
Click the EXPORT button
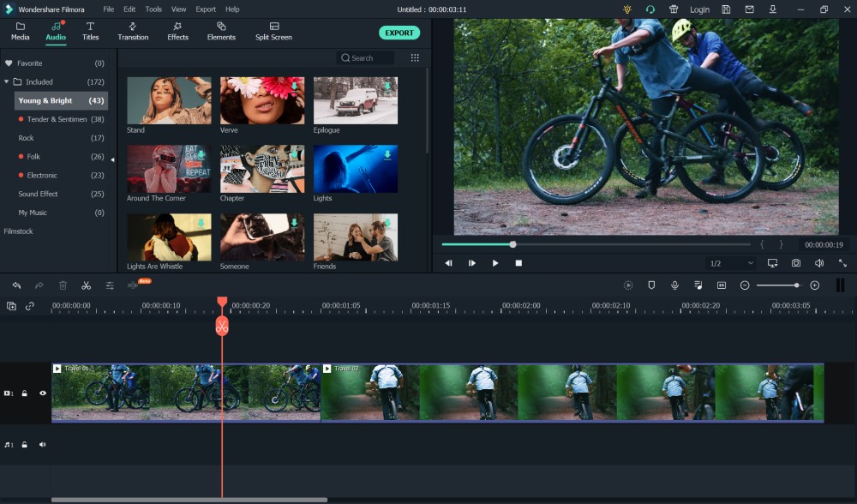point(399,33)
